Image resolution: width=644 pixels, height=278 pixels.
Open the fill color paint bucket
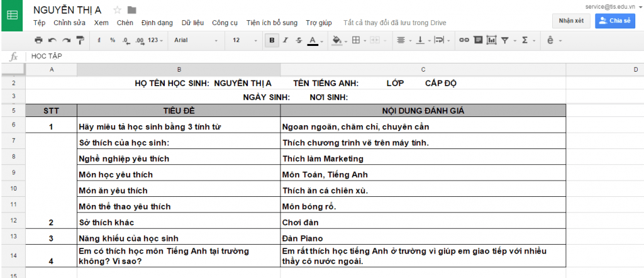tap(338, 40)
